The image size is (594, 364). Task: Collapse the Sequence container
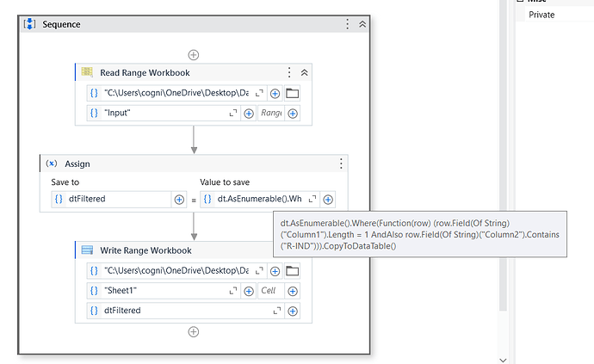pyautogui.click(x=362, y=24)
